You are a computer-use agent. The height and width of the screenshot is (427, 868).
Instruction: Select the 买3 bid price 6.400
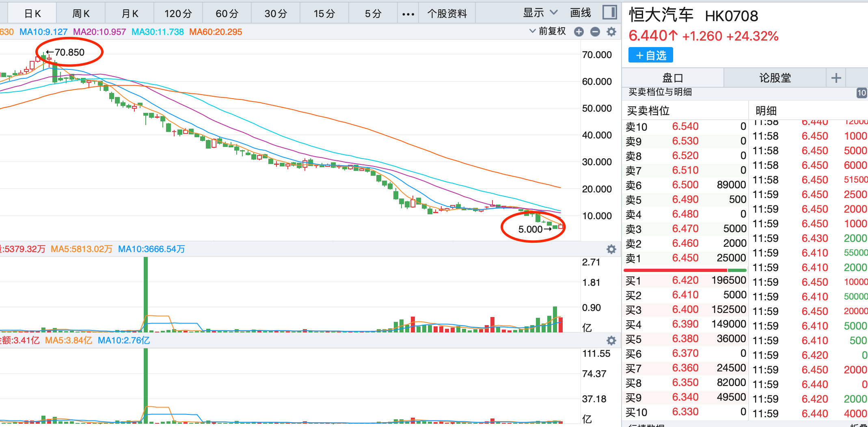(685, 309)
